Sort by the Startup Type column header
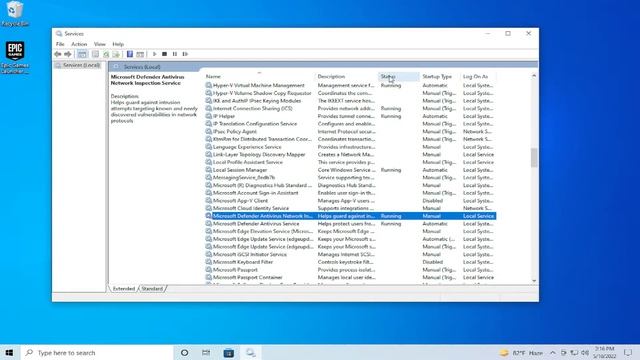 440,76
